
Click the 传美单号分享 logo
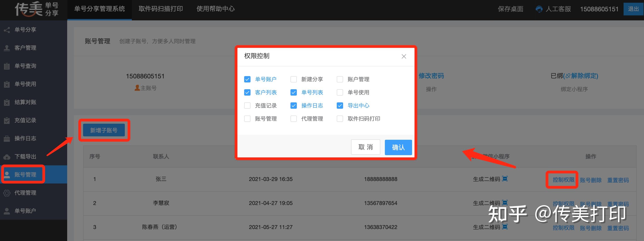pos(37,9)
